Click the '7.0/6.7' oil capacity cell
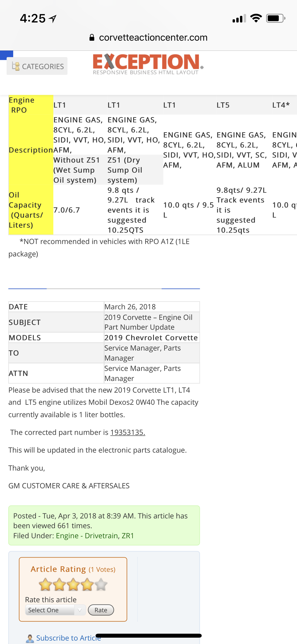This screenshot has width=297, height=644. (80, 210)
